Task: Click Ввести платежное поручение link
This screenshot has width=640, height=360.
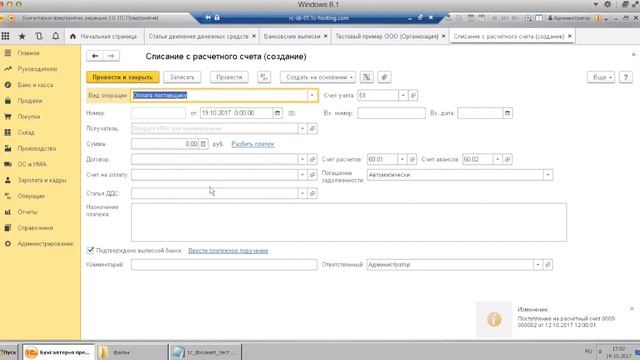Action: pos(228,251)
